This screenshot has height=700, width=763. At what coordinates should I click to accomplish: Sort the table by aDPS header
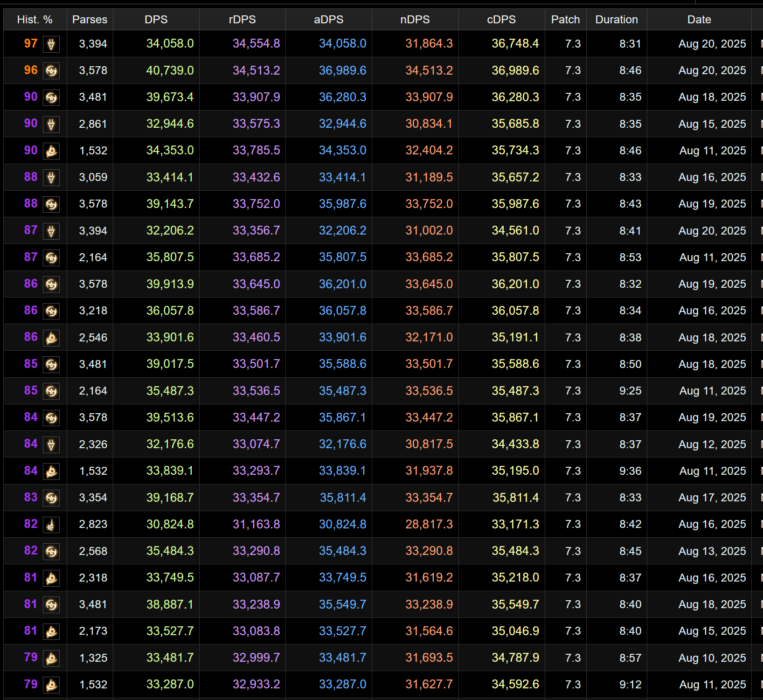(x=329, y=20)
